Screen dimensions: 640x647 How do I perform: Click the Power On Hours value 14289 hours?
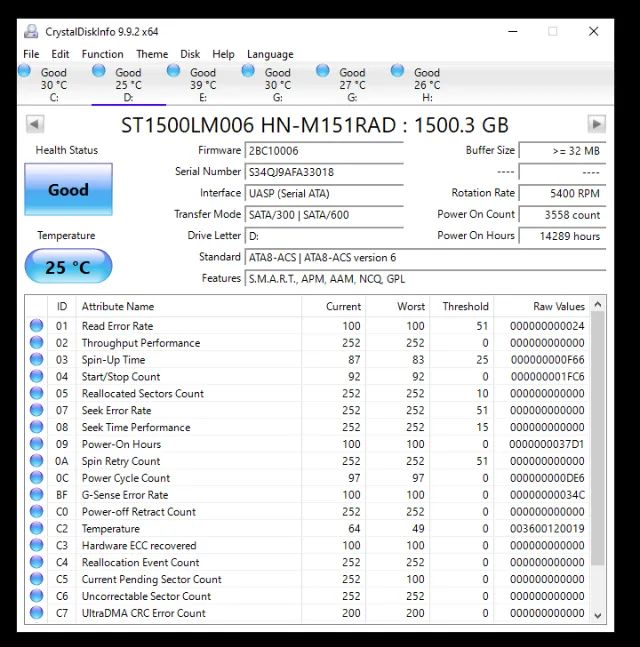(562, 236)
